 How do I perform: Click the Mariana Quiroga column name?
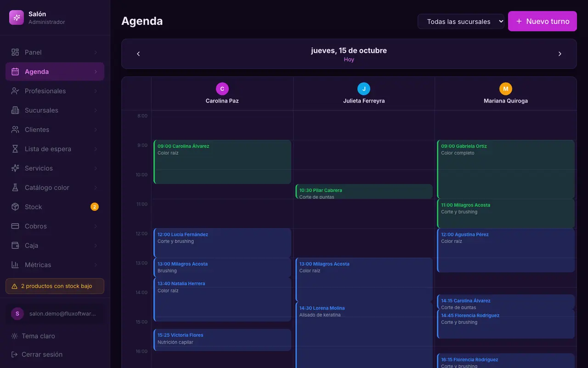coord(506,101)
